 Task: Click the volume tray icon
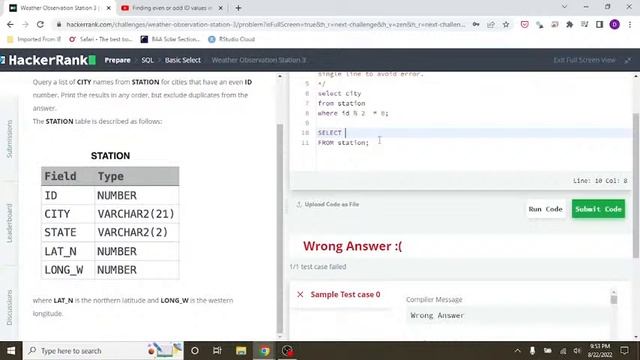pyautogui.click(x=577, y=351)
